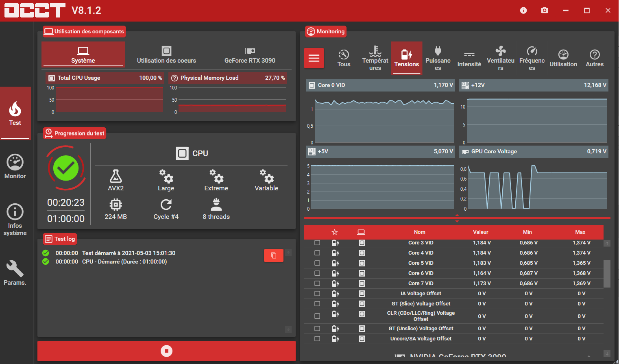Open Infos système in the sidebar
Viewport: 619px width, 364px height.
(x=15, y=220)
